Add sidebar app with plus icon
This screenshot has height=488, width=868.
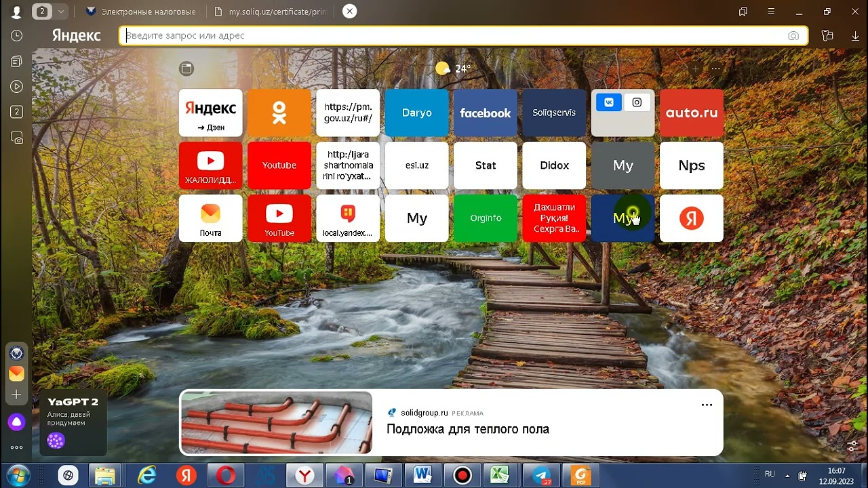tap(16, 394)
